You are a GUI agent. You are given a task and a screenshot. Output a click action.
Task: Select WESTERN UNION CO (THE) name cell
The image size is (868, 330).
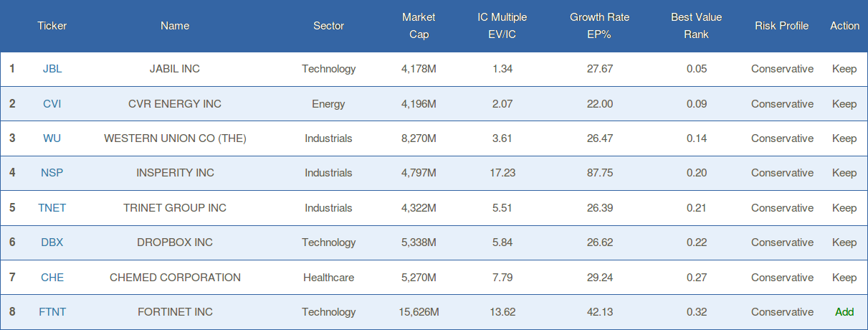(175, 138)
